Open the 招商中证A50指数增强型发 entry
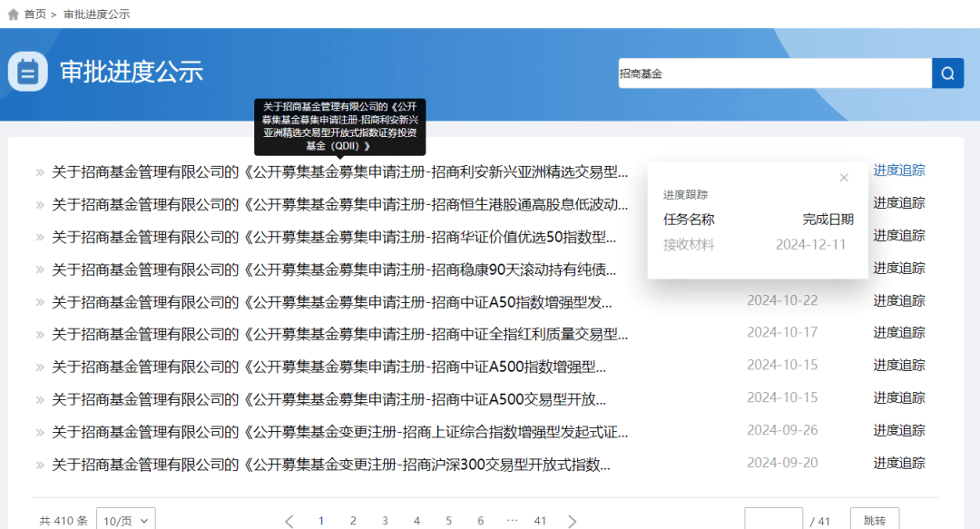This screenshot has height=529, width=980. [332, 302]
